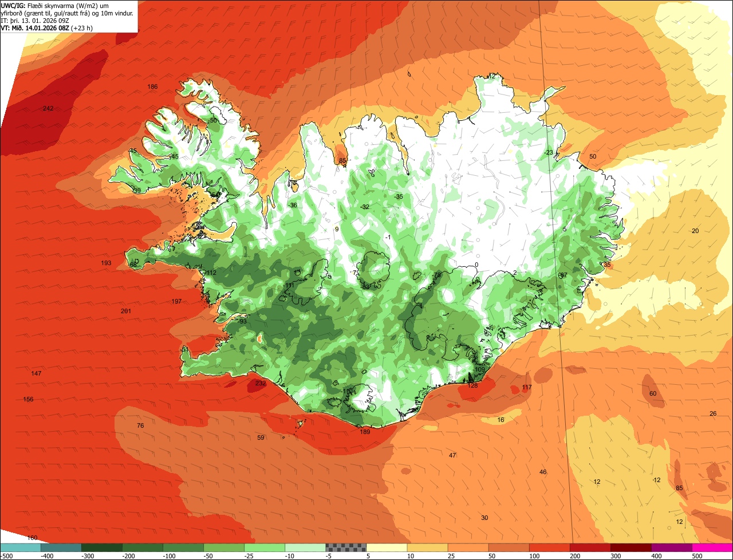Viewport: 733px width, 560px height.
Task: Select the map value 197
Action: click(x=176, y=301)
